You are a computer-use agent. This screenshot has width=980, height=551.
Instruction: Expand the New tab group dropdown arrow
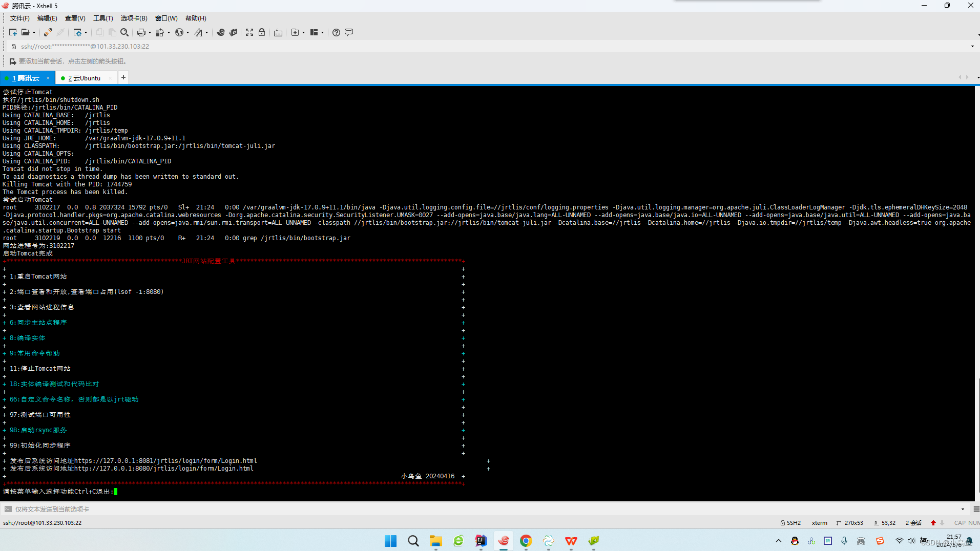pyautogui.click(x=303, y=32)
